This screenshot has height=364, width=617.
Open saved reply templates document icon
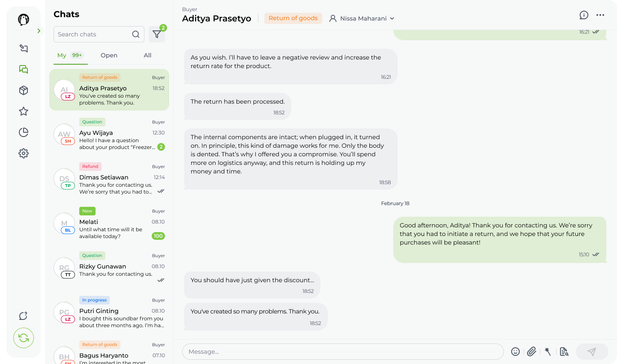[564, 351]
